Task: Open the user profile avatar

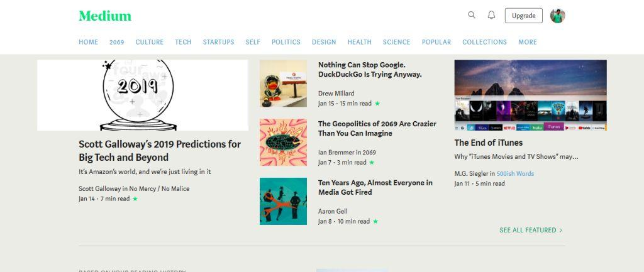Action: point(557,16)
